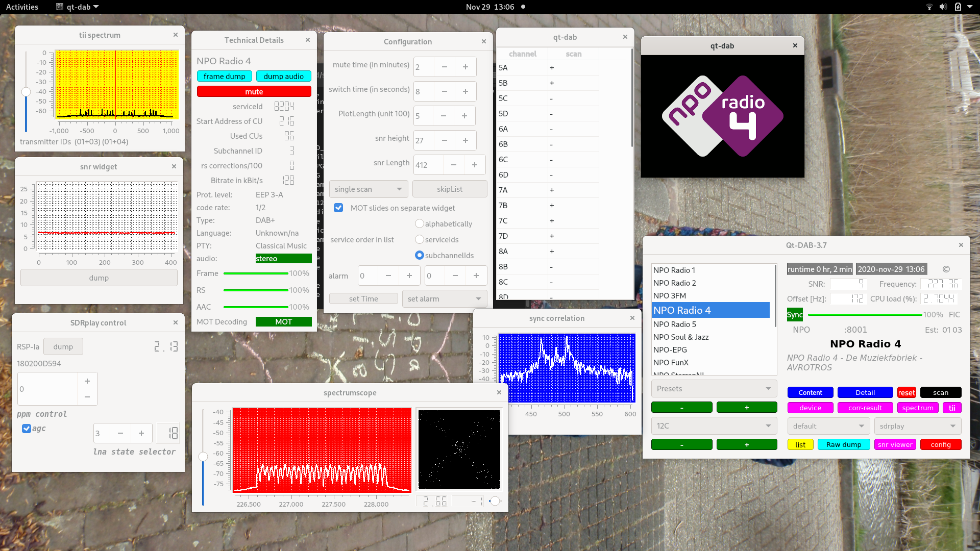Close the spectrumscope window
The image size is (980, 551).
coord(499,392)
